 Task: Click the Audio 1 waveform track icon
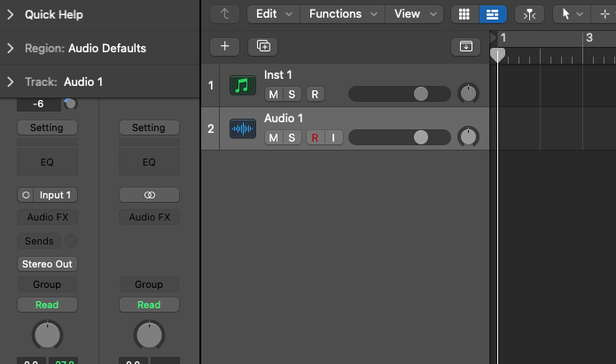click(242, 128)
